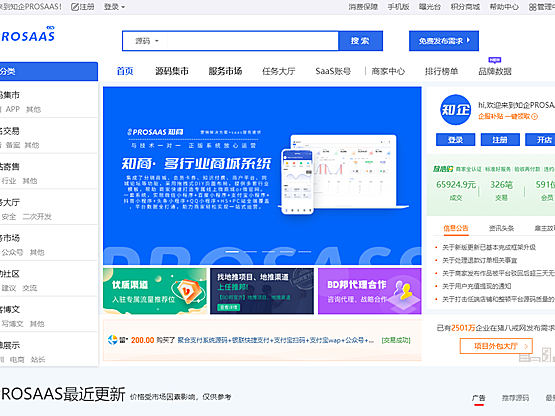Select the second carousel indicator dash
The height and width of the screenshot is (416, 555).
[250, 252]
